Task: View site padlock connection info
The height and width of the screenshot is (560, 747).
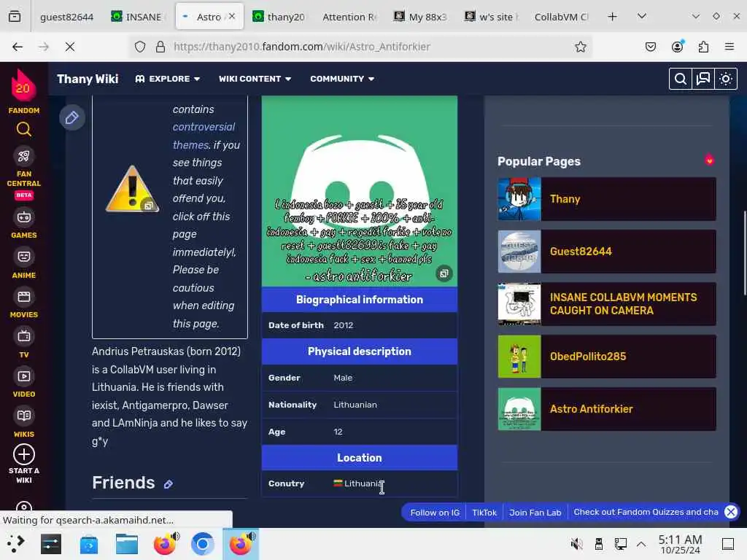Action: pos(160,47)
